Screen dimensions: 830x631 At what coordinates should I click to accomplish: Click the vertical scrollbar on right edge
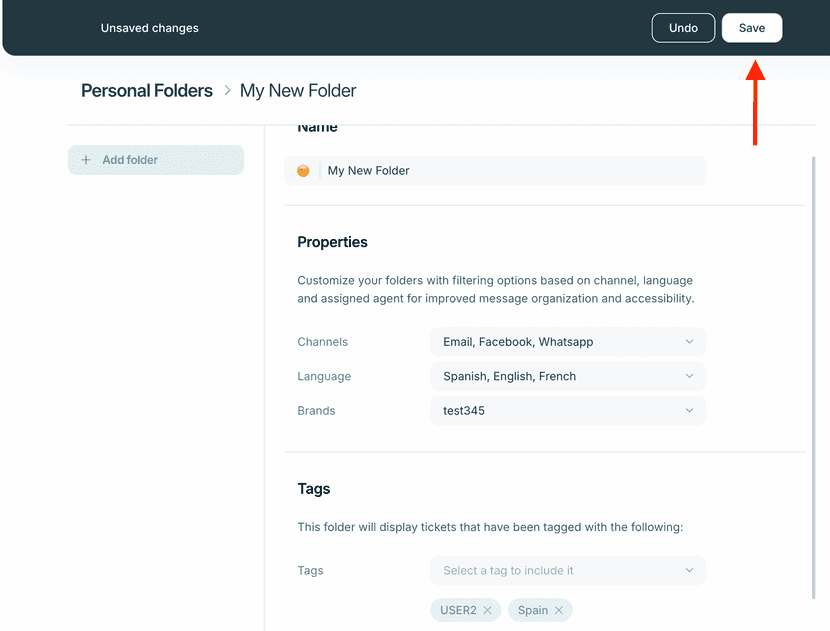pos(814,377)
